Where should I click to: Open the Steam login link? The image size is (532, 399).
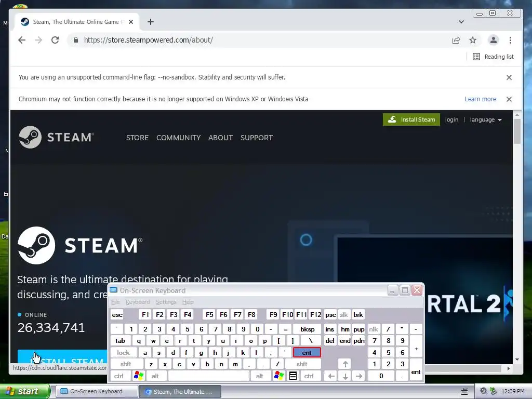click(x=451, y=119)
